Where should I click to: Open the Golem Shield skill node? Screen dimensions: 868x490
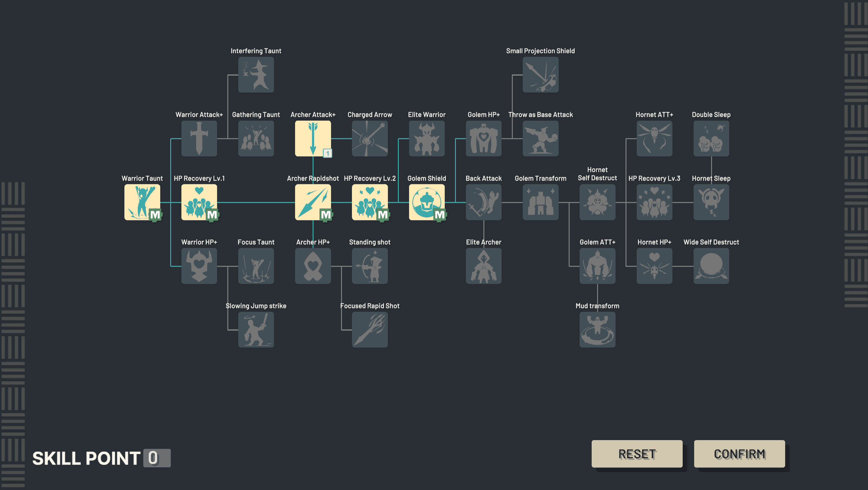click(427, 202)
